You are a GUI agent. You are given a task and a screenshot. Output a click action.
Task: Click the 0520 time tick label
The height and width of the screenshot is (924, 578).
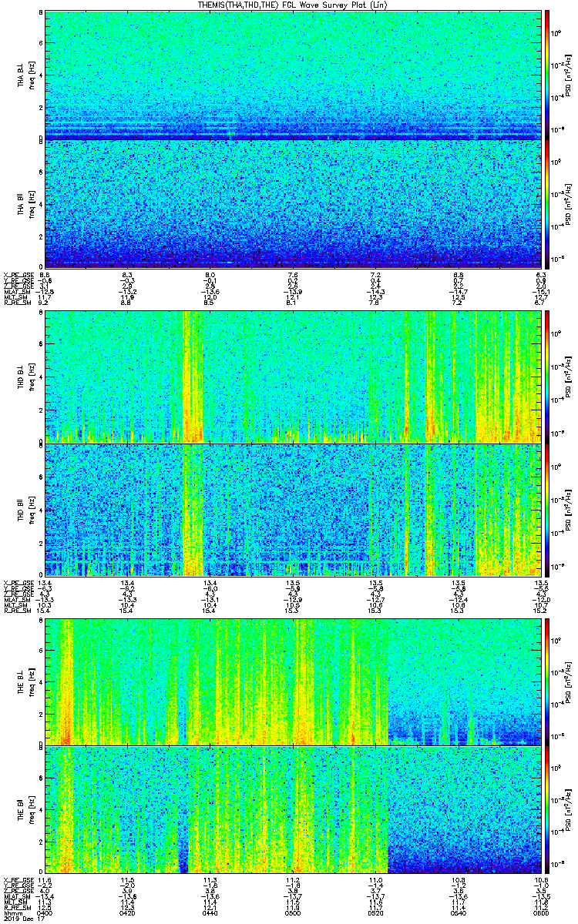pyautogui.click(x=376, y=913)
